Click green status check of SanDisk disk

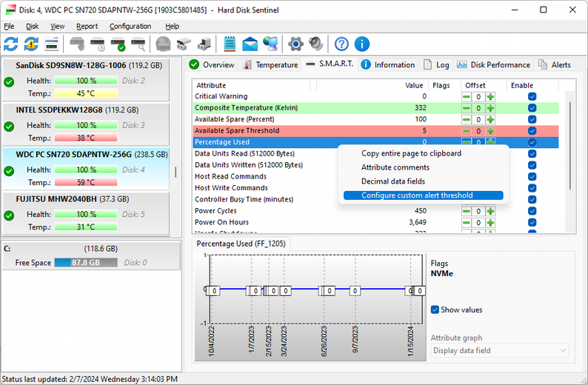[x=9, y=81]
